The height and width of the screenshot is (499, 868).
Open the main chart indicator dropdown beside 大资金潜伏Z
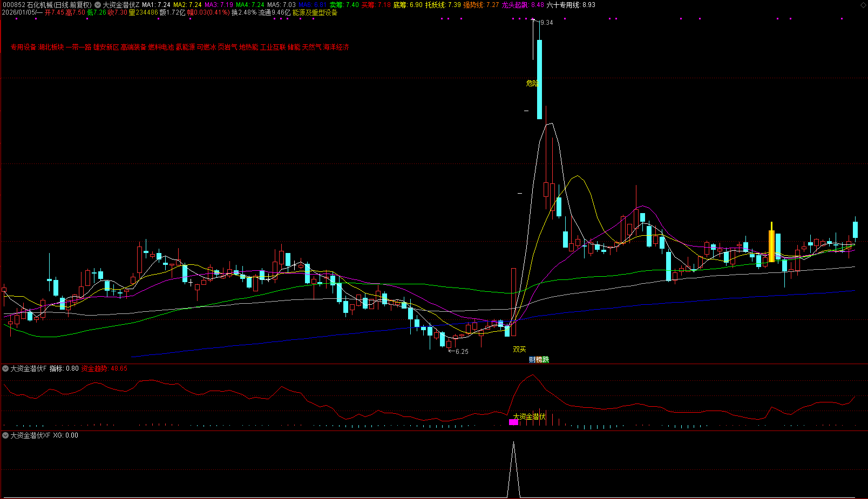coord(98,5)
